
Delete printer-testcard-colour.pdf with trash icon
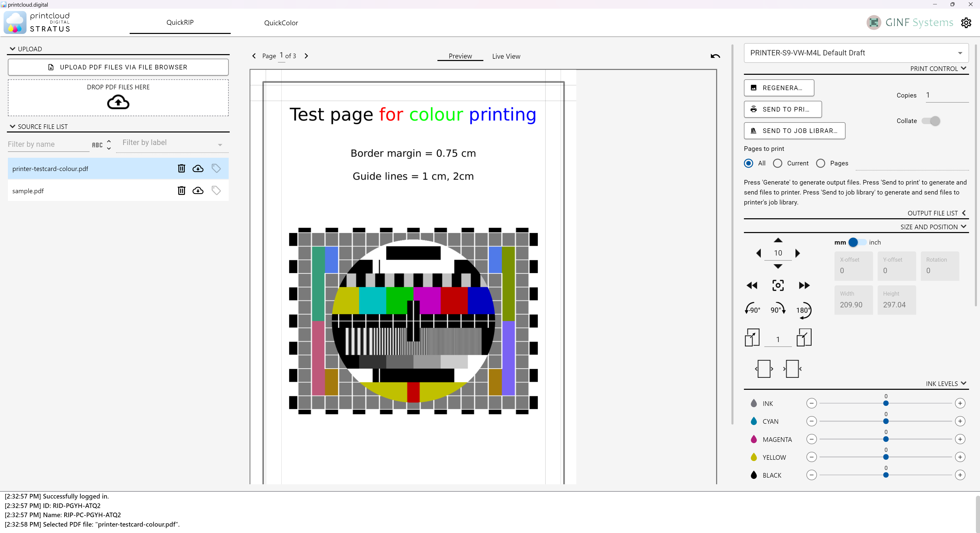tap(181, 168)
